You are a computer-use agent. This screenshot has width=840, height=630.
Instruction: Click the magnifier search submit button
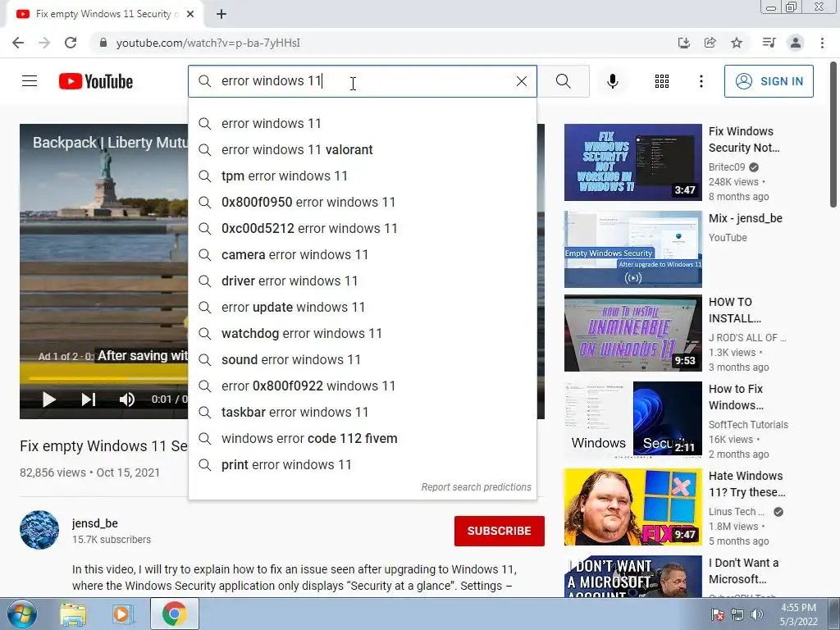tap(563, 81)
